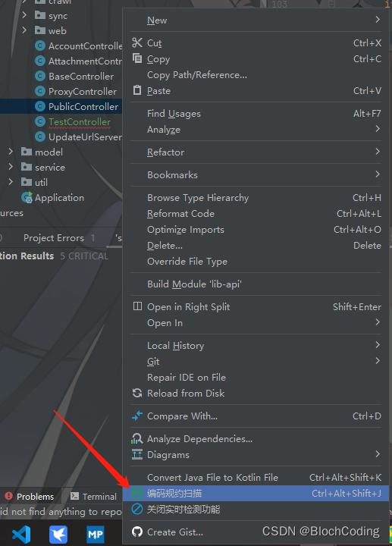392x546 pixels.
Task: Select 关闭实时检测功能 menu entry
Action: point(256,509)
